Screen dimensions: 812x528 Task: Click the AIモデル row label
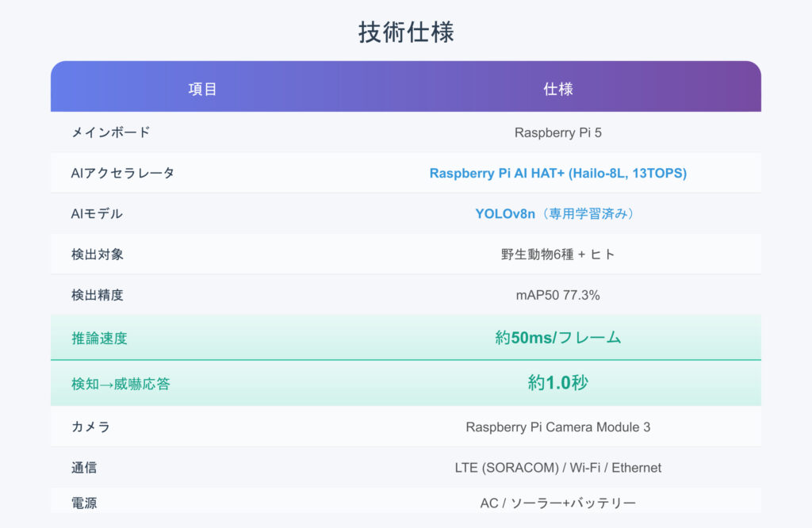[97, 214]
